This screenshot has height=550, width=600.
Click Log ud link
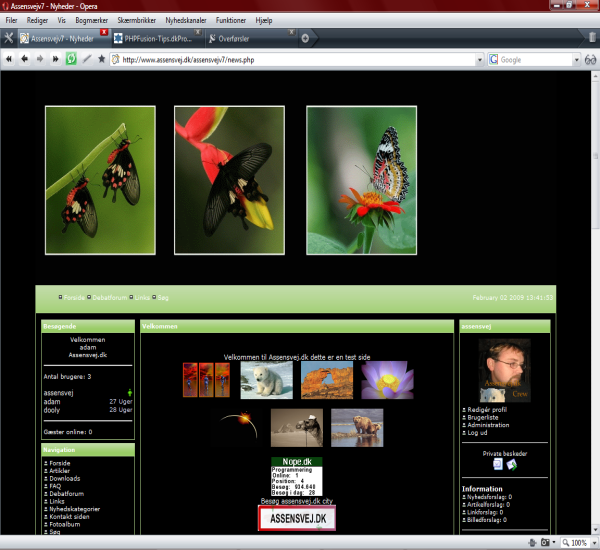pyautogui.click(x=477, y=432)
